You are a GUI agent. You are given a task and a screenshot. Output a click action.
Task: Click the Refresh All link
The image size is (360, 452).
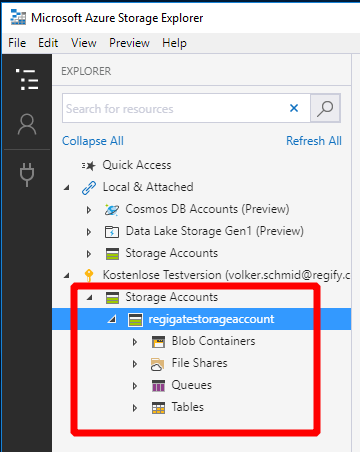point(314,141)
